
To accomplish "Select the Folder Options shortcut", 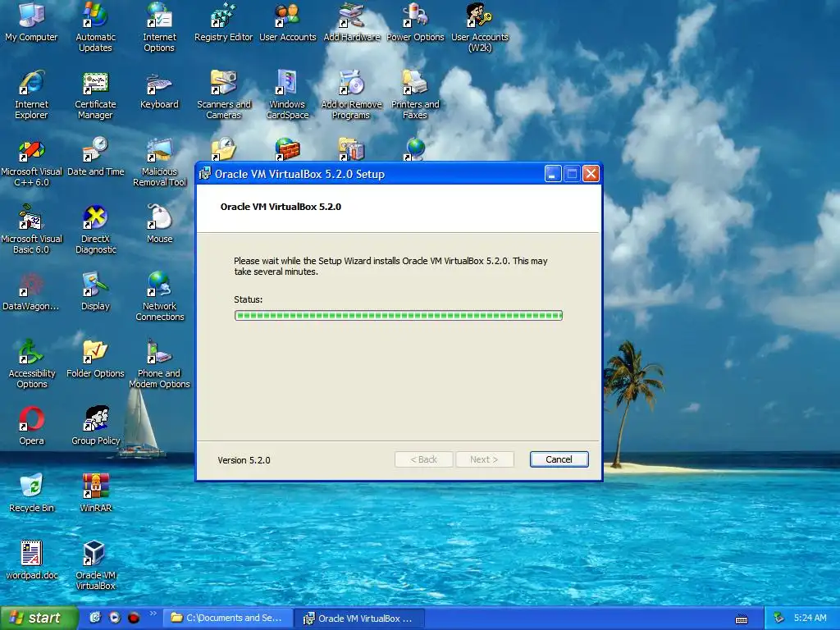I will pyautogui.click(x=95, y=359).
